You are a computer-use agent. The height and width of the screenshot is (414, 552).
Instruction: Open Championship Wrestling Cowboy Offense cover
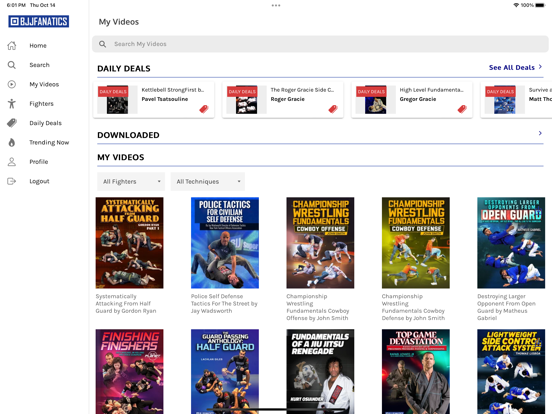pyautogui.click(x=320, y=243)
